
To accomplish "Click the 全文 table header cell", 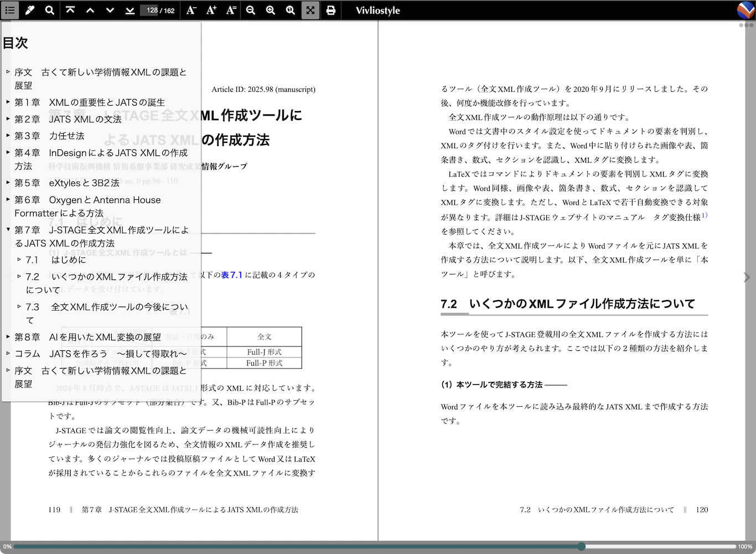I will tap(264, 336).
